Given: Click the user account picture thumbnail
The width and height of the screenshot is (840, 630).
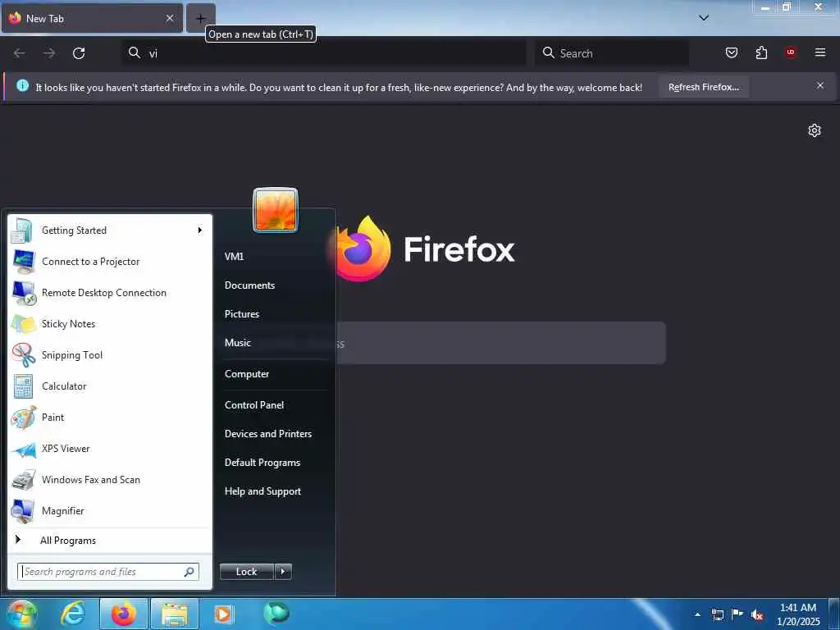Looking at the screenshot, I should tap(276, 209).
